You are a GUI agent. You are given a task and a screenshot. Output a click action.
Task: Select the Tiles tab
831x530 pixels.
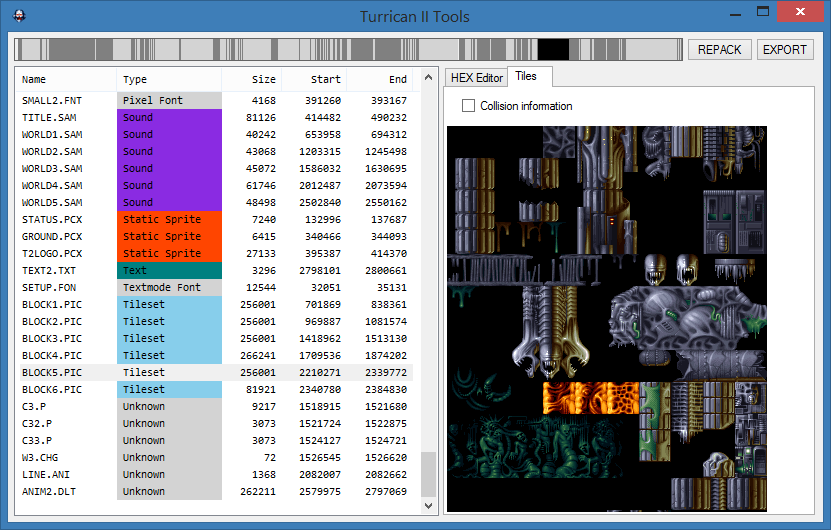pos(526,76)
